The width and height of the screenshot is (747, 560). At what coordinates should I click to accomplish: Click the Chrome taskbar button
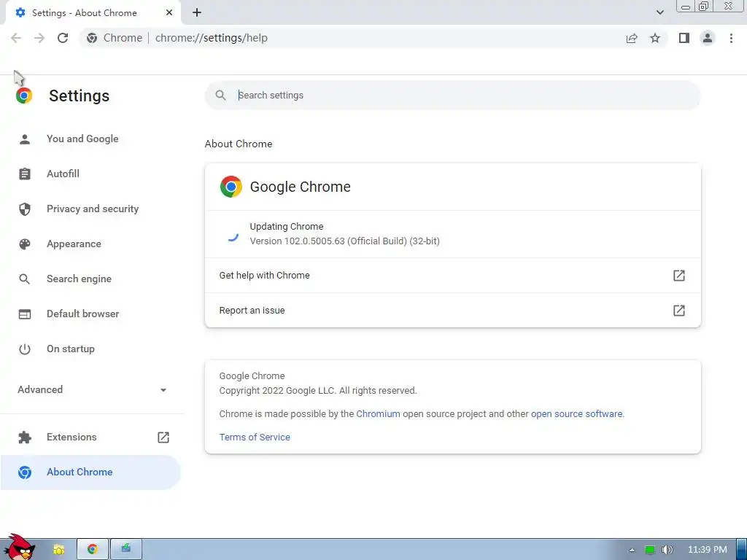93,549
